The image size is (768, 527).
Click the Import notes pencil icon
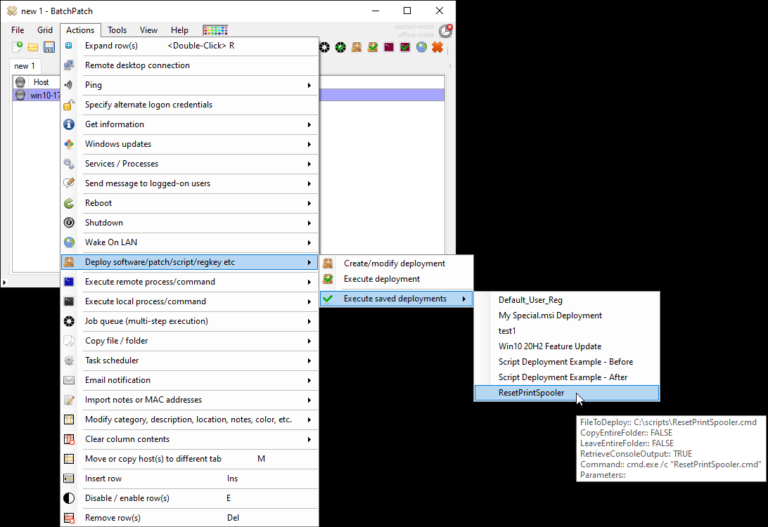[69, 400]
